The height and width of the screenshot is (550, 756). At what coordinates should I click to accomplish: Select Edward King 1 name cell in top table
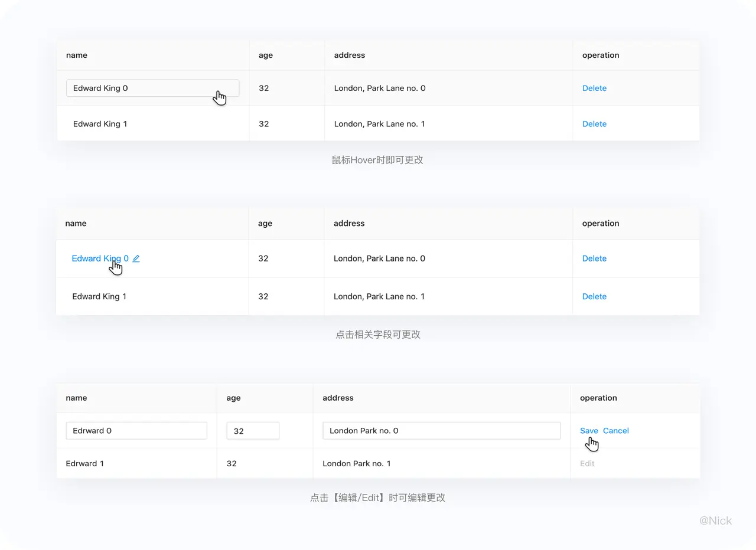100,124
